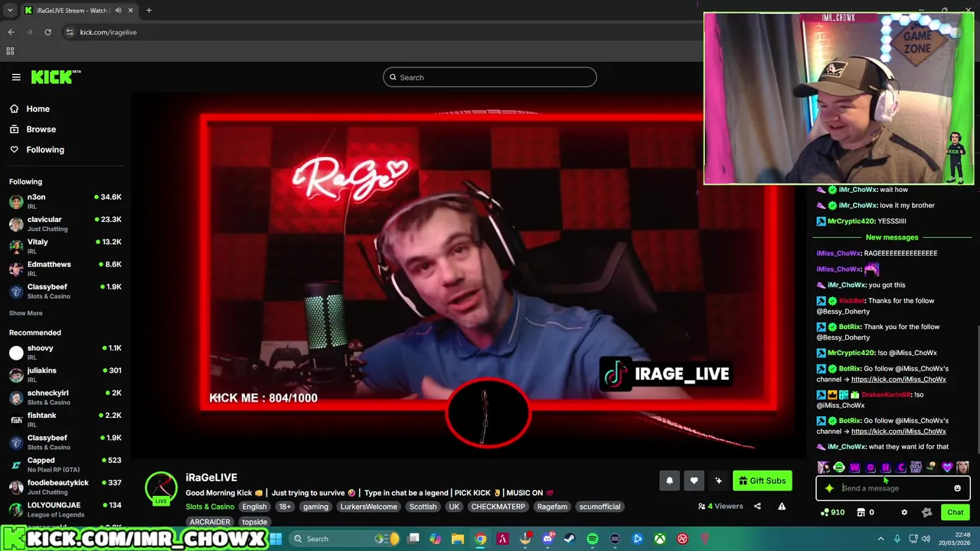
Task: Close the iRaGeLIVE Stream tab
Action: [x=130, y=11]
